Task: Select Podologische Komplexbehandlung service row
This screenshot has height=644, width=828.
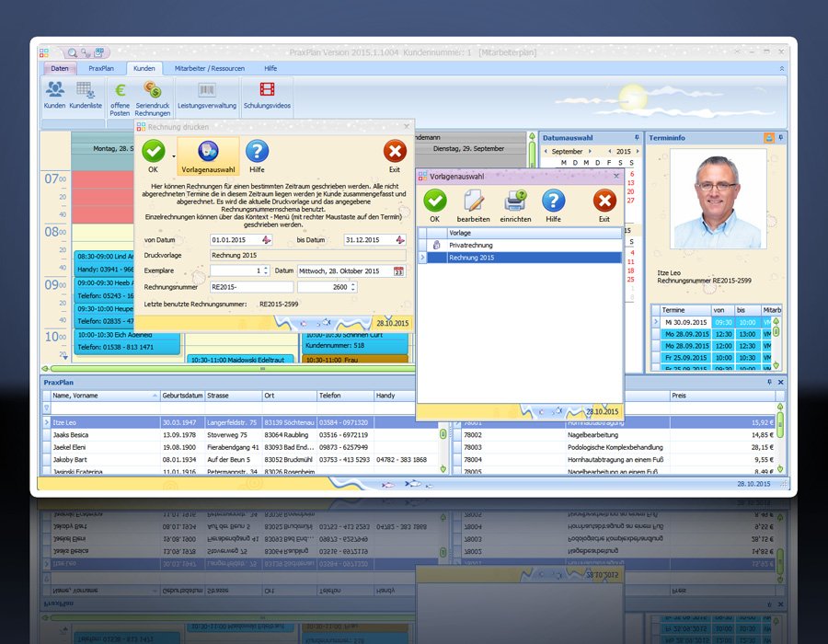Action: coord(615,447)
